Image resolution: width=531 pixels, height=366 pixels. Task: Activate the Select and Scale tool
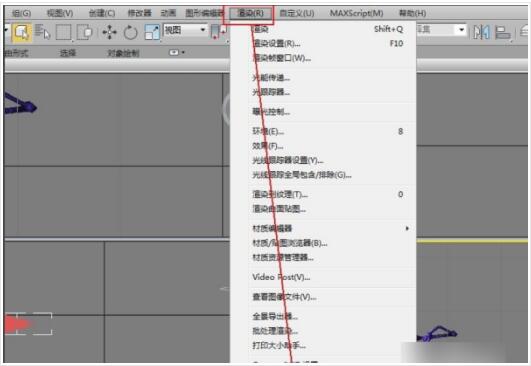click(x=152, y=33)
